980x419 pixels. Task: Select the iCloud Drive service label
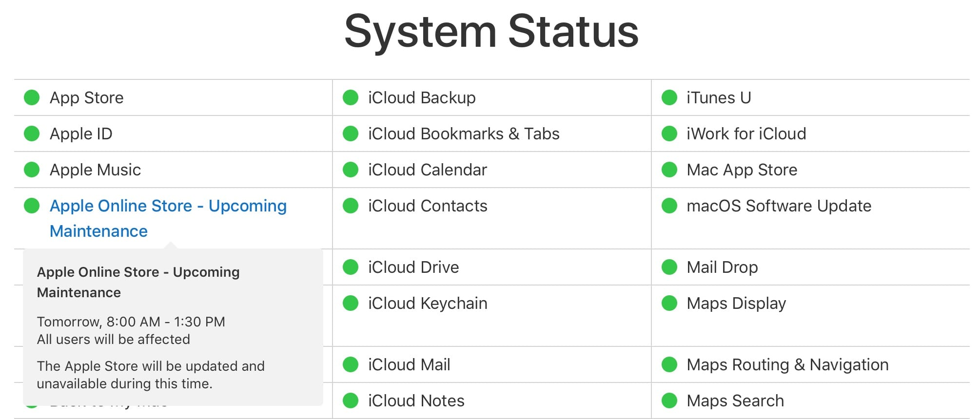tap(413, 267)
